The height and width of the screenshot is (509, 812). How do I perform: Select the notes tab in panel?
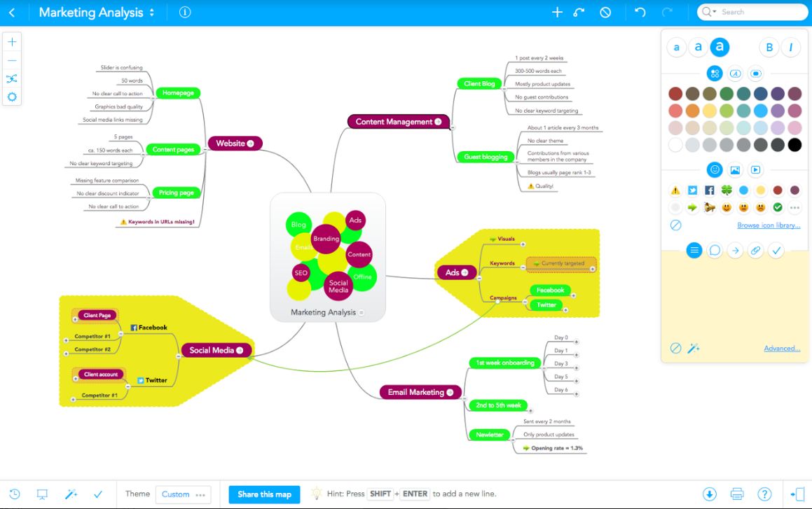pos(694,251)
